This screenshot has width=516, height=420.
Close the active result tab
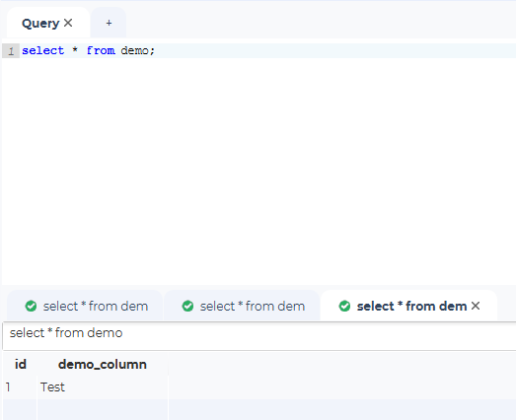[476, 307]
